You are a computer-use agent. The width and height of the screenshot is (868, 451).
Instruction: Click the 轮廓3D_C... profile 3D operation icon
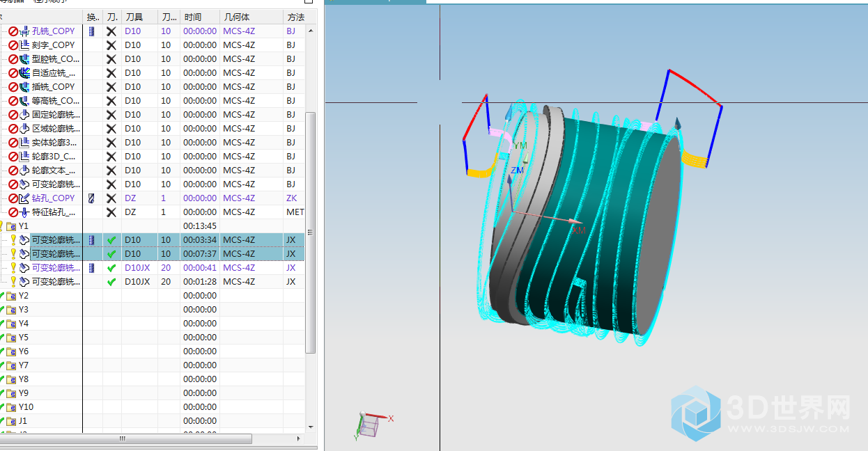coord(24,156)
